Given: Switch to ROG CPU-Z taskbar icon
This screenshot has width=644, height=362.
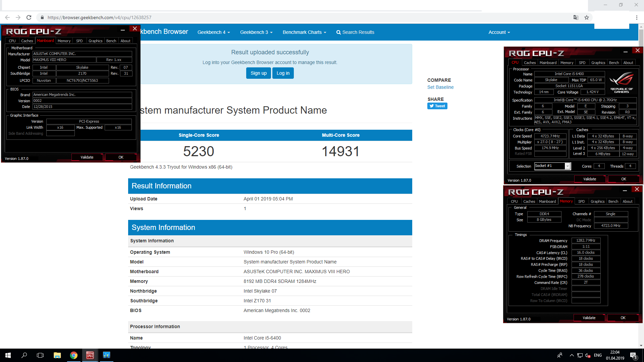Looking at the screenshot, I should [x=90, y=355].
